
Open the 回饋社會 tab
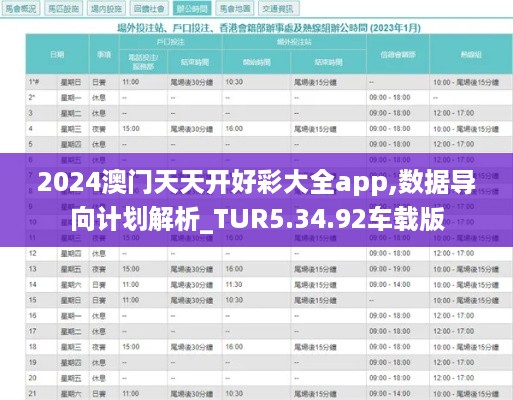click(149, 9)
